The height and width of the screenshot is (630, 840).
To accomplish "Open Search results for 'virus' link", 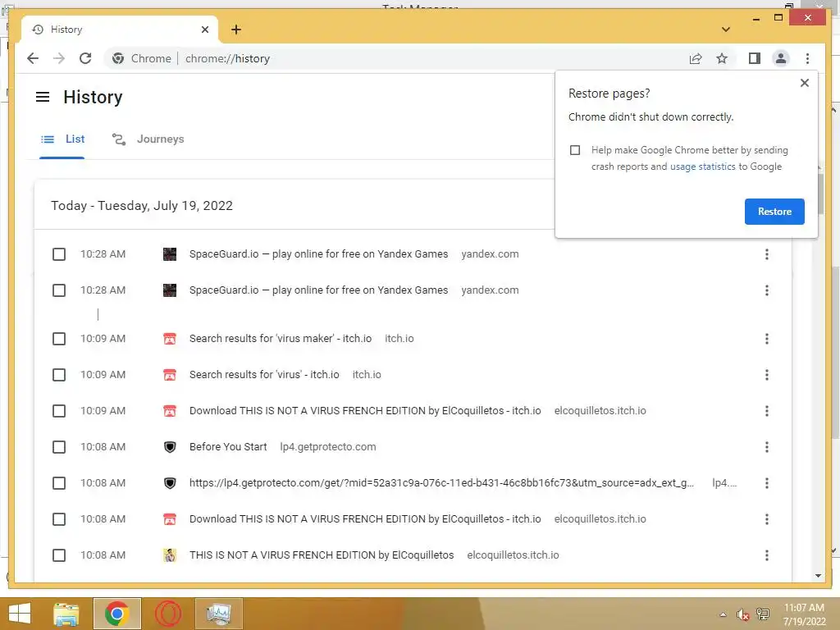I will coord(264,374).
